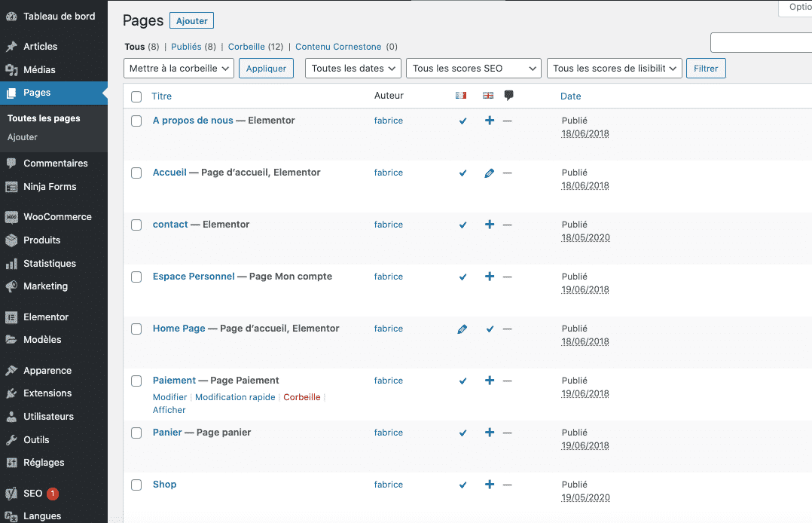812x523 pixels.
Task: Toggle the select-all checkbox beside Titre
Action: (136, 96)
